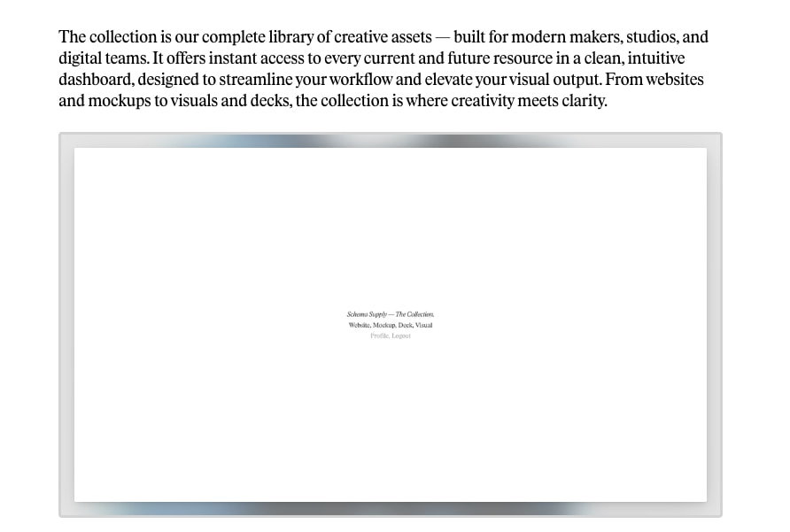This screenshot has height=532, width=790.
Task: Select the paragraph starting 'The collection is our complete library'
Action: [383, 68]
